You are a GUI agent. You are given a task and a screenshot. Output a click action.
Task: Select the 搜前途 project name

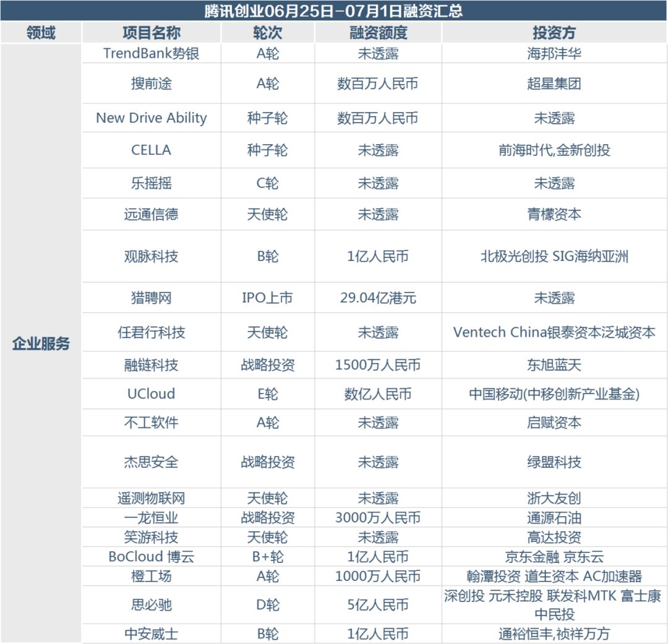tap(152, 84)
